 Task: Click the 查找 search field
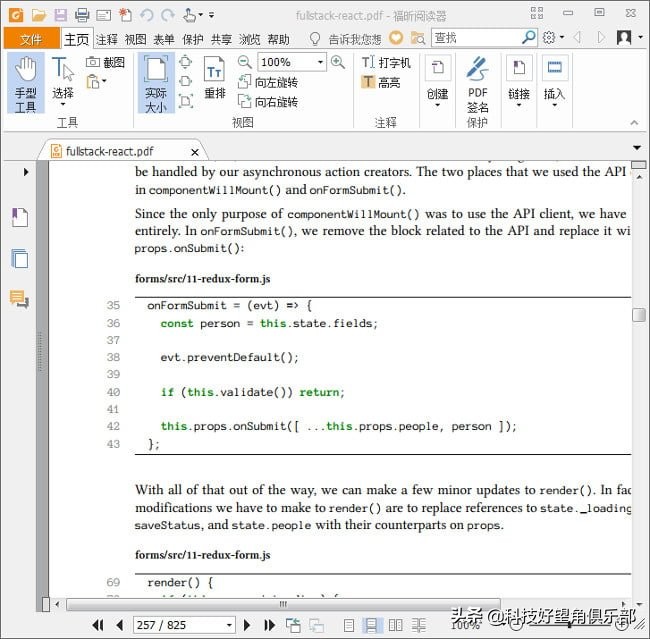click(x=476, y=38)
